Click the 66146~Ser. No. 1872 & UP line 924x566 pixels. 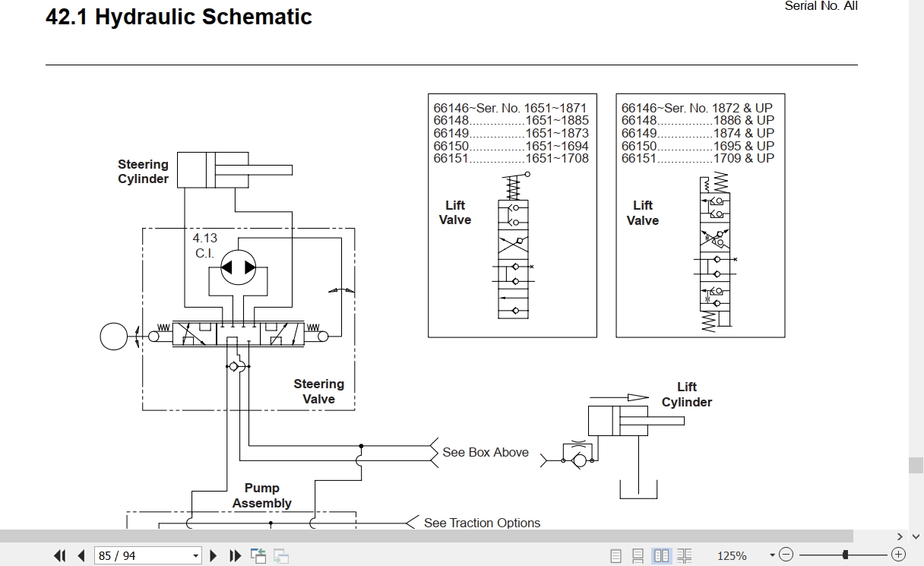698,108
